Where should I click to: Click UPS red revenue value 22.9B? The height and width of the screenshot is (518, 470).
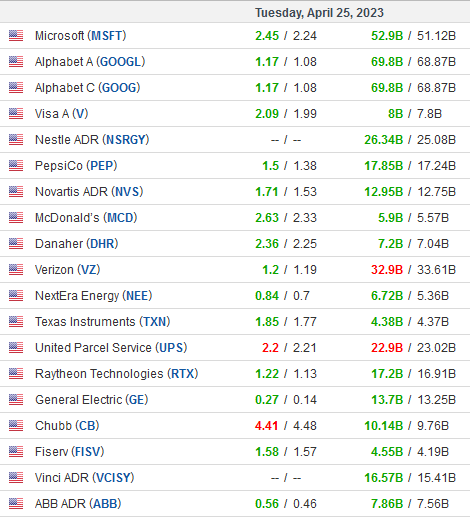(x=387, y=348)
